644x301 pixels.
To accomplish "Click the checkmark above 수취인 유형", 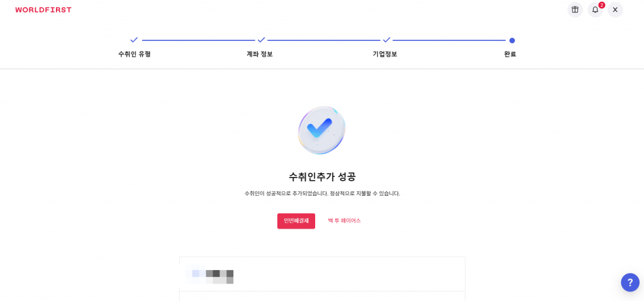I will (134, 40).
